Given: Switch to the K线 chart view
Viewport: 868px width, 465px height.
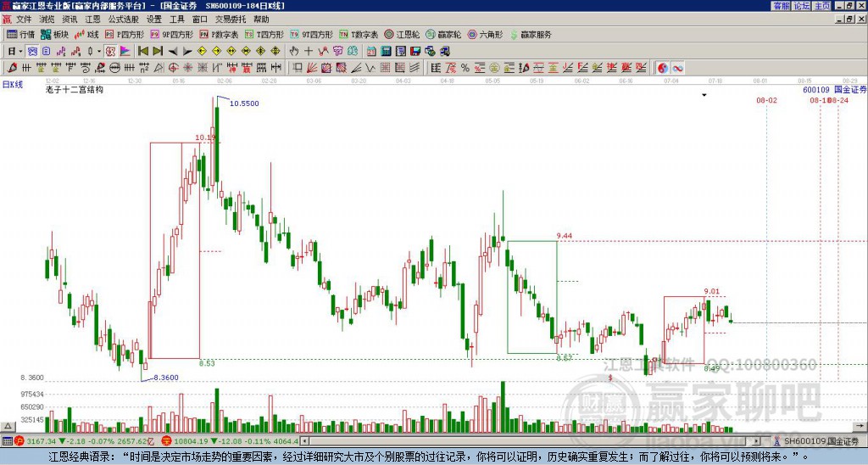Looking at the screenshot, I should coord(86,34).
